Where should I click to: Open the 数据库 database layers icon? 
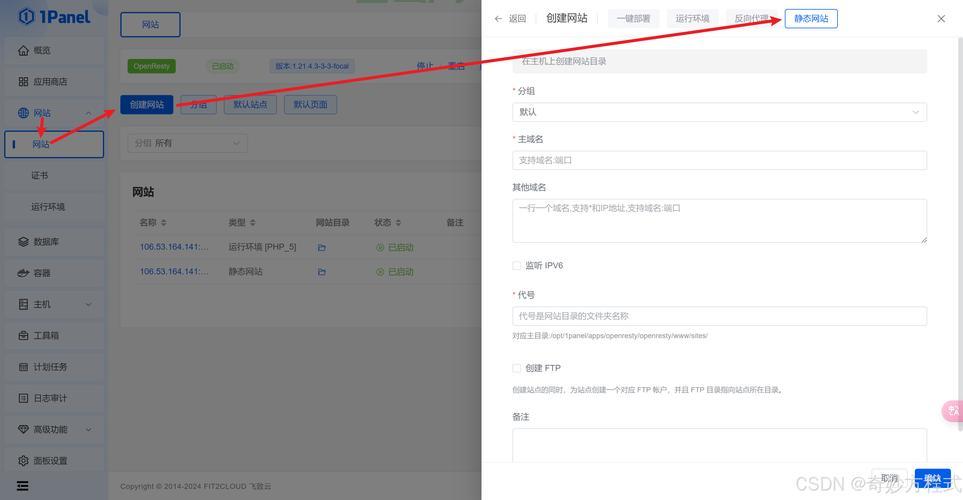[x=23, y=241]
